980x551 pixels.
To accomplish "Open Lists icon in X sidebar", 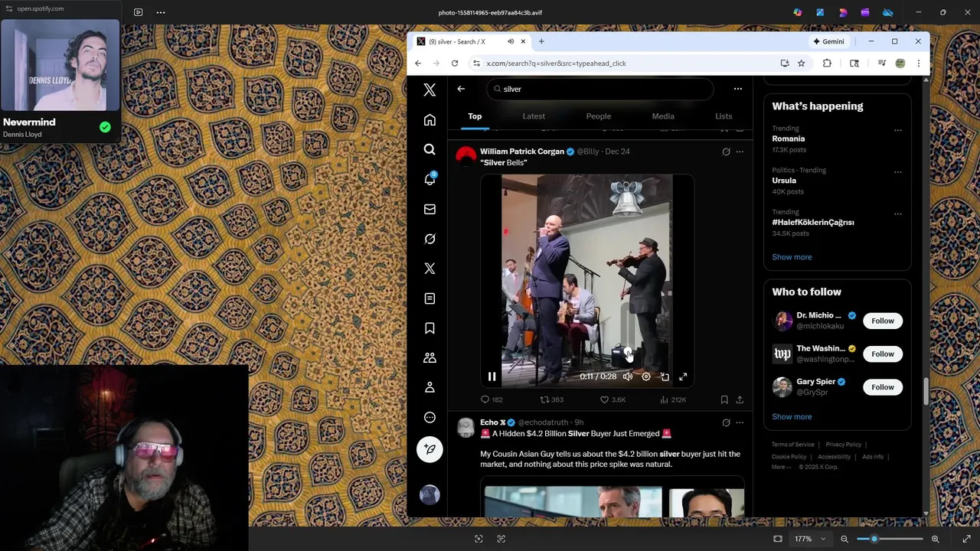I will click(x=430, y=298).
